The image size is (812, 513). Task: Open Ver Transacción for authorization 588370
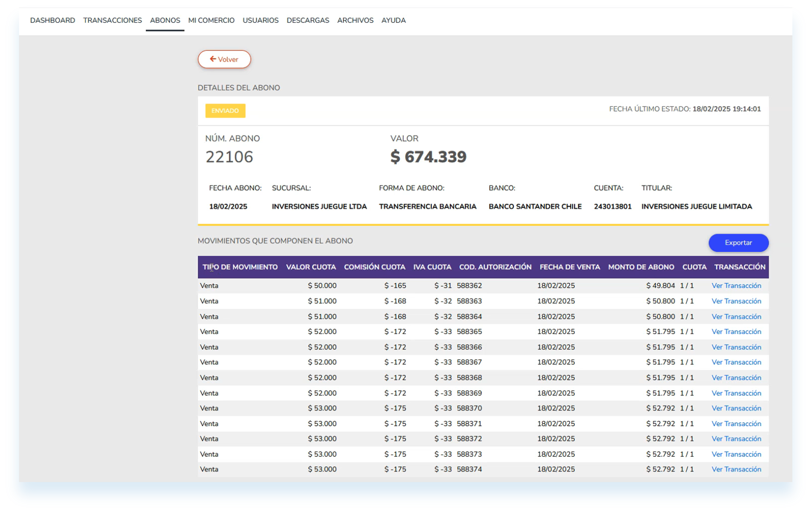click(736, 408)
